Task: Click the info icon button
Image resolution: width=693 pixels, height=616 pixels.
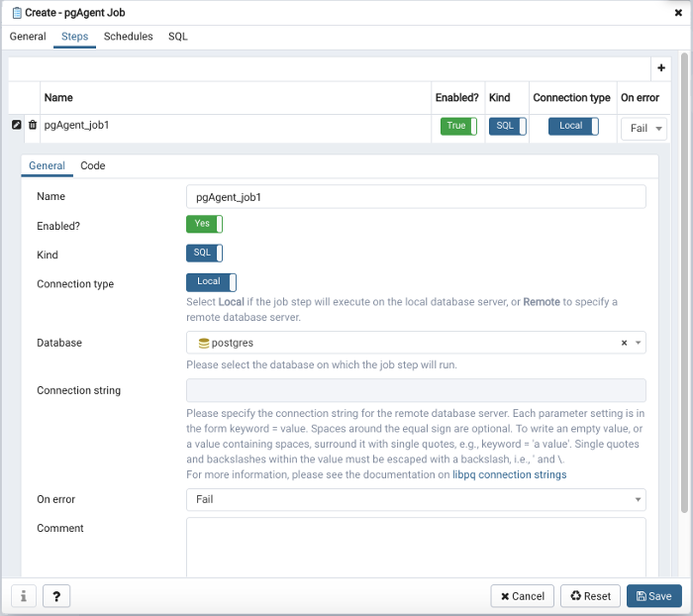Action: coord(24,596)
